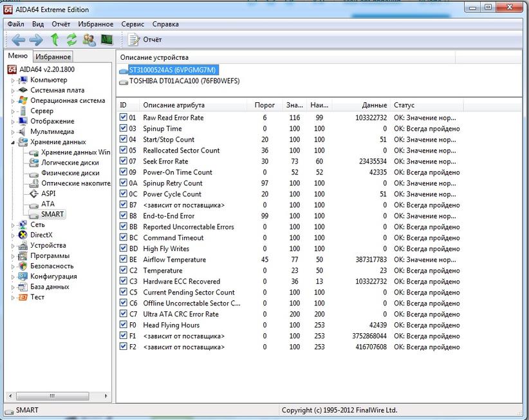This screenshot has width=529, height=420.
Task: Click the Сеть network icon
Action: 23,224
